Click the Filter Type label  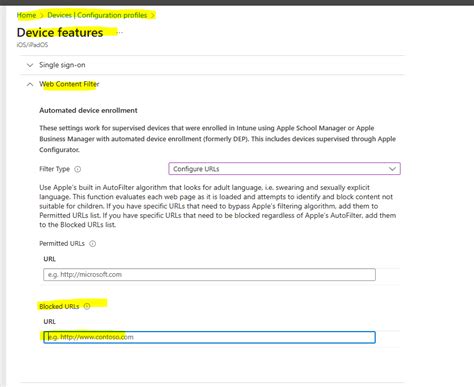pos(54,169)
